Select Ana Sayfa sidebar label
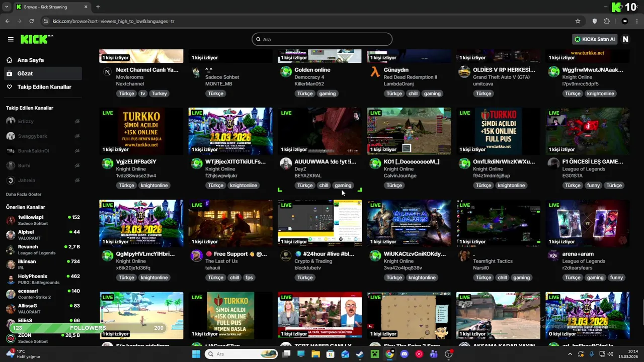This screenshot has width=644, height=362. click(x=31, y=60)
